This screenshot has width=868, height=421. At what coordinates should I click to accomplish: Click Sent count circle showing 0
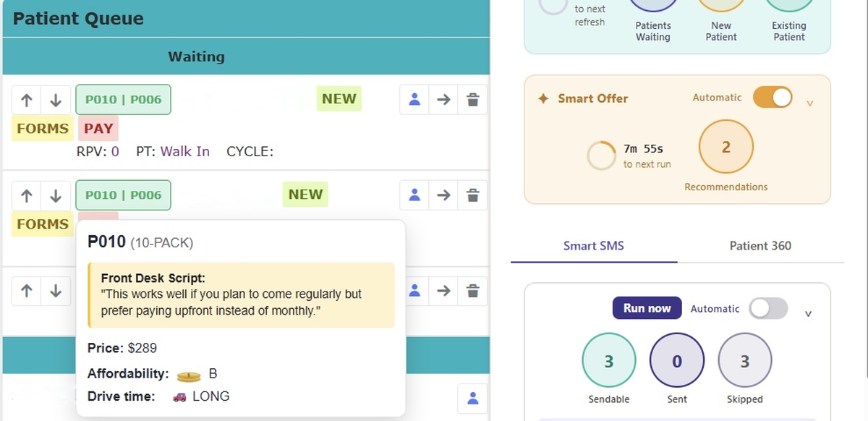click(677, 361)
